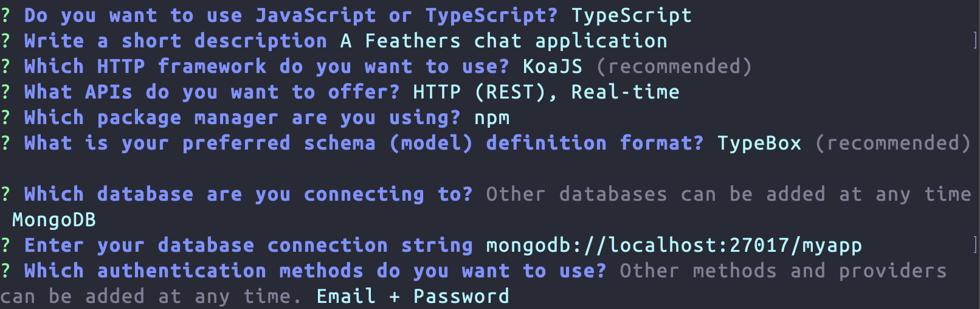
Task: Click the 'Email + Password' authentication answer
Action: coord(412,296)
